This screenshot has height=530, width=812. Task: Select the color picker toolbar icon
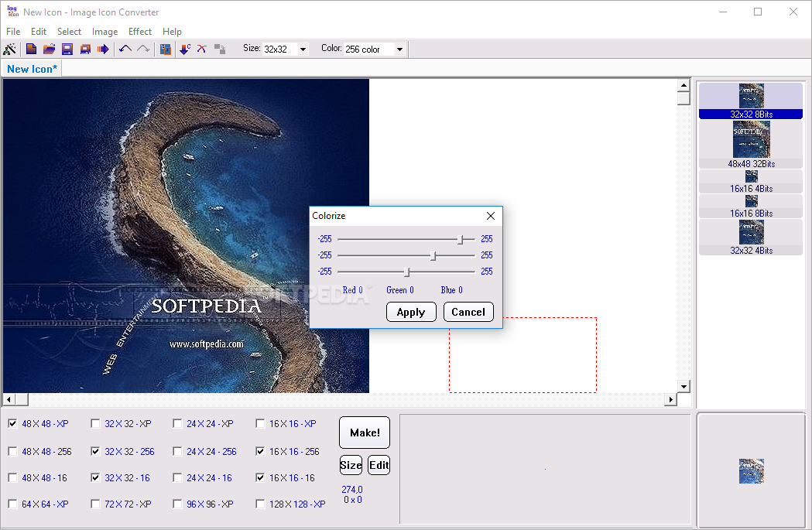183,49
